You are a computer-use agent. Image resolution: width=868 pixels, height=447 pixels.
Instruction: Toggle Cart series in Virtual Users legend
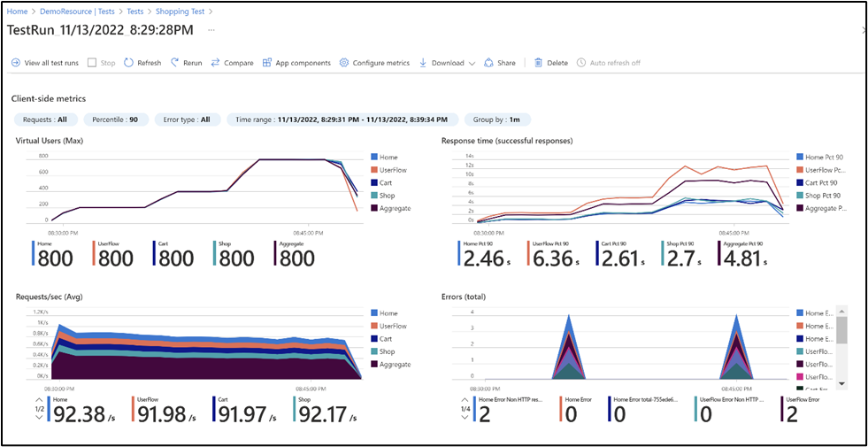coord(382,183)
